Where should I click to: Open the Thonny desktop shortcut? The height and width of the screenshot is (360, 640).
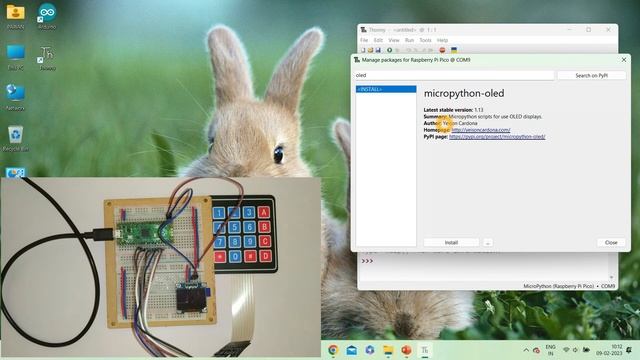click(x=47, y=58)
